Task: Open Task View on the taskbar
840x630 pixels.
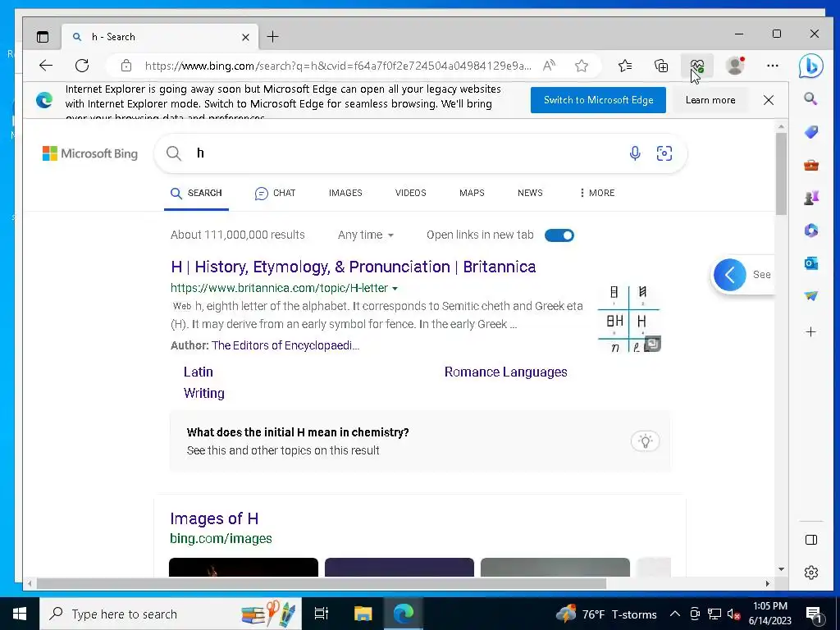Action: (x=322, y=614)
